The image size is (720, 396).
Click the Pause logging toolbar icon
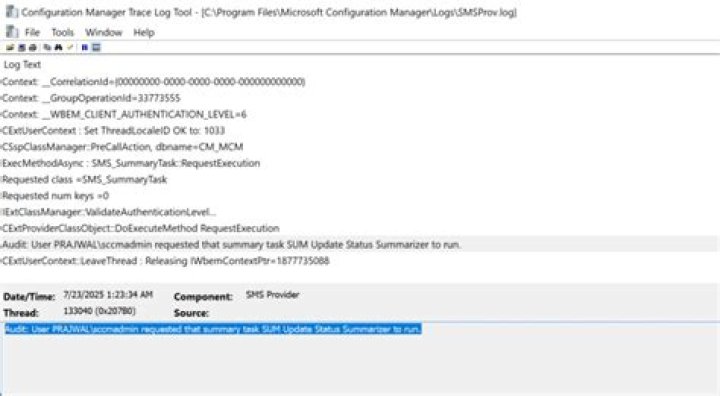pyautogui.click(x=84, y=47)
